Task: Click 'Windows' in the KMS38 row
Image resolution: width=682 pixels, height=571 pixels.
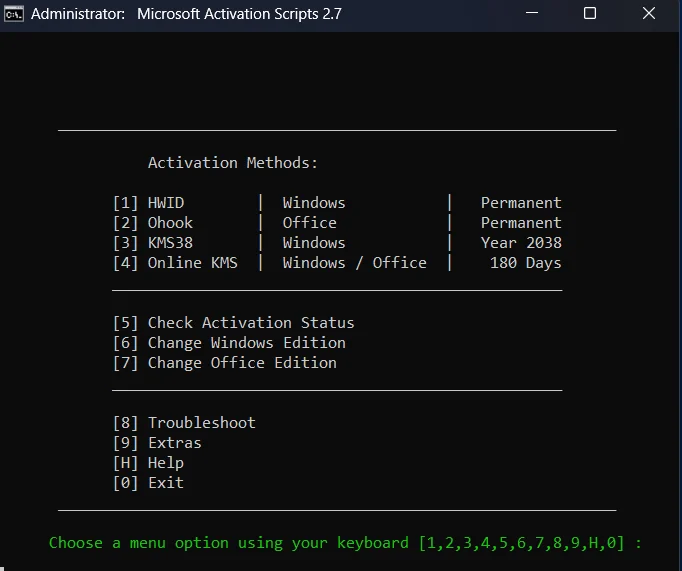Action: click(314, 243)
